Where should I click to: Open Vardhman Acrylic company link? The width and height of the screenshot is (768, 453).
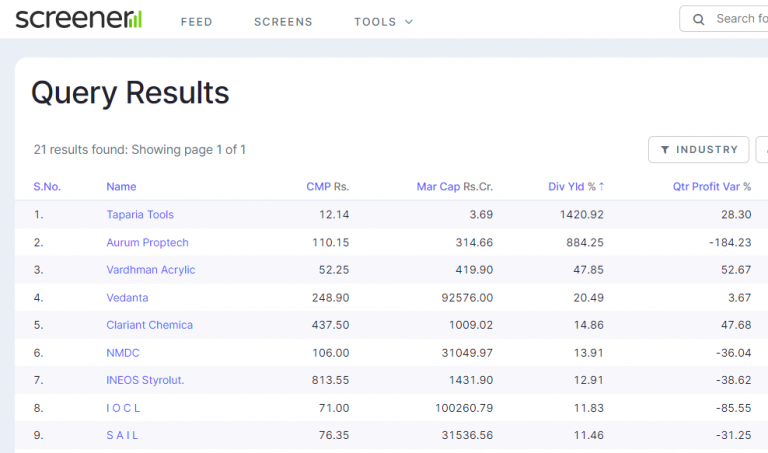point(151,270)
